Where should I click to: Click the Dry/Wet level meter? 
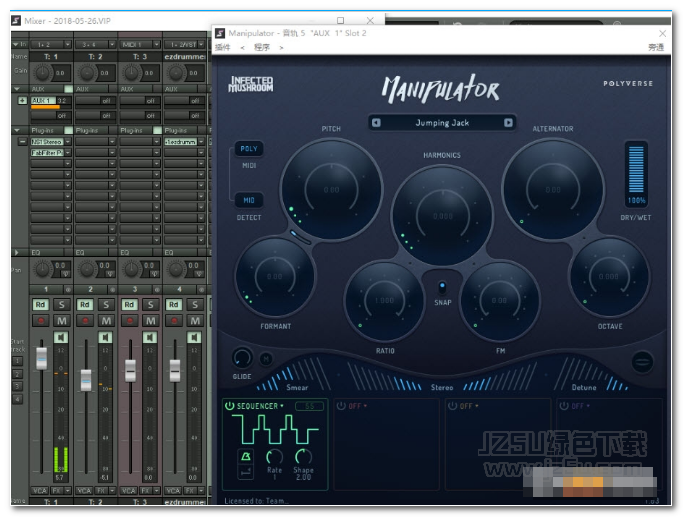[636, 170]
